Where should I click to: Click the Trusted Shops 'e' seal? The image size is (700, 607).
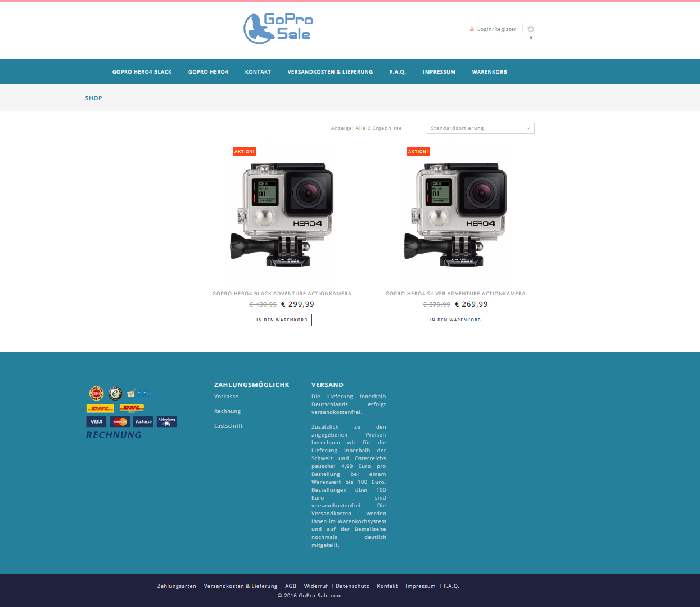point(115,393)
